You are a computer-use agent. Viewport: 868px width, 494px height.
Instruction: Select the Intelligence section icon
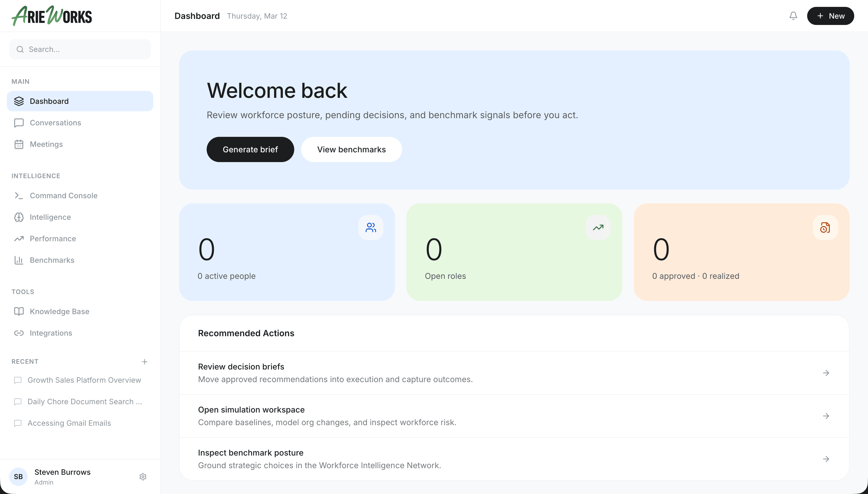[19, 217]
